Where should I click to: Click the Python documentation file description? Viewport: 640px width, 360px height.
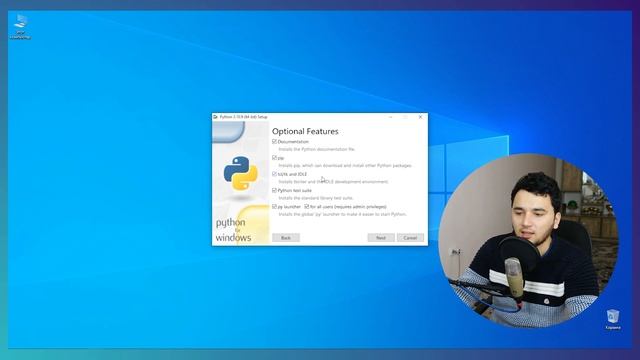[x=317, y=149]
